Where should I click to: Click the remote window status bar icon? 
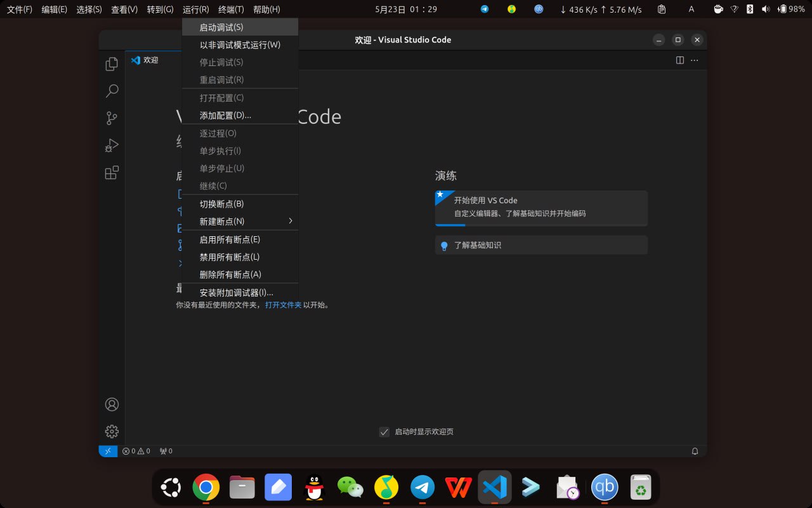108,451
